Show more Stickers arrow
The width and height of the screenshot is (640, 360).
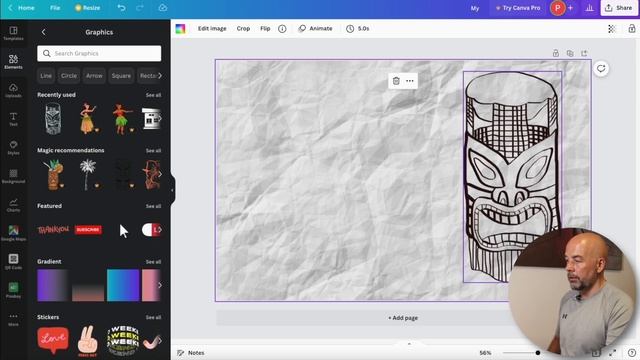[x=160, y=340]
